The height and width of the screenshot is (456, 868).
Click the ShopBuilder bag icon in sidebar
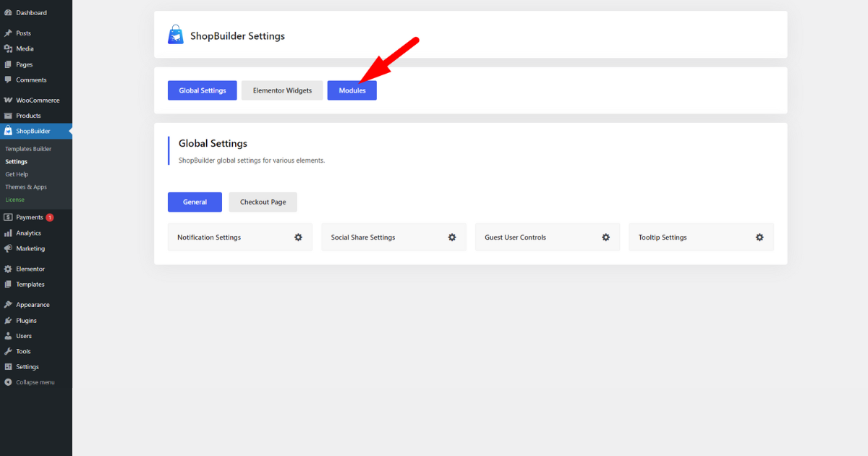tap(8, 131)
